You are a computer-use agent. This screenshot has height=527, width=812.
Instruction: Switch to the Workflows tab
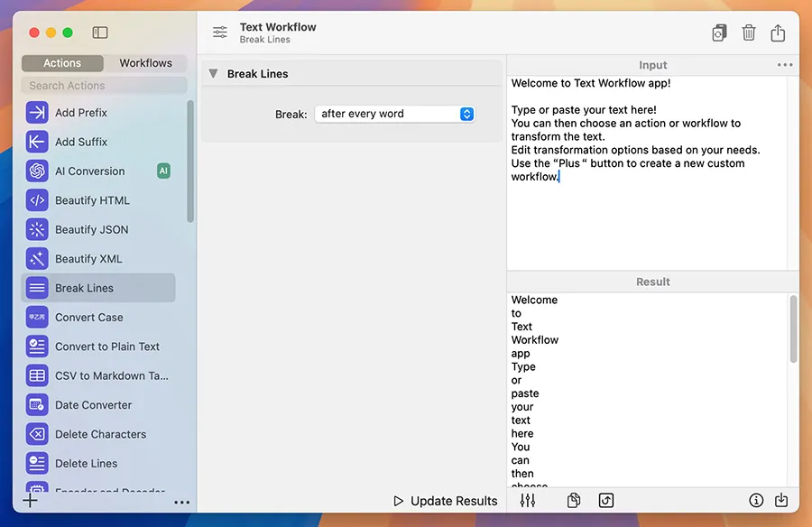click(145, 63)
